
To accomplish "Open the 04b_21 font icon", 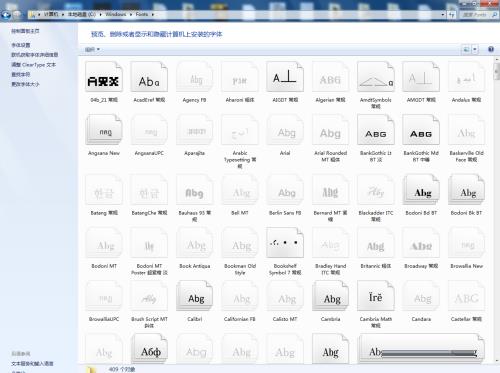I will point(104,77).
